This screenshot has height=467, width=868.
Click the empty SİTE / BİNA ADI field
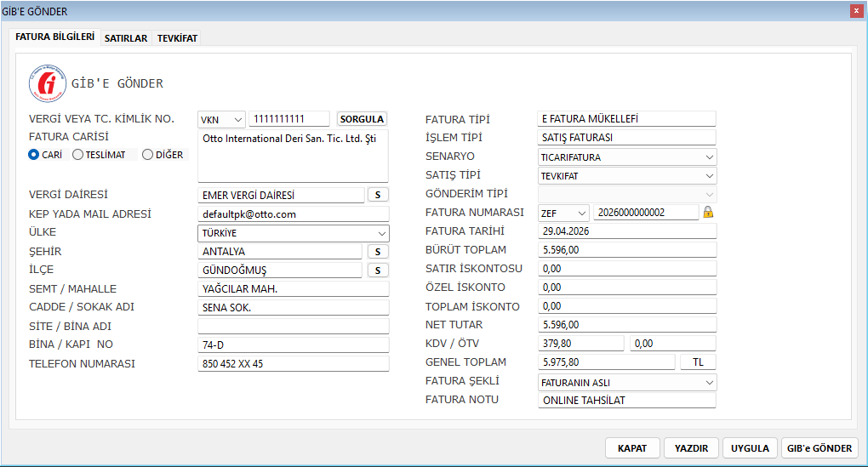(294, 326)
